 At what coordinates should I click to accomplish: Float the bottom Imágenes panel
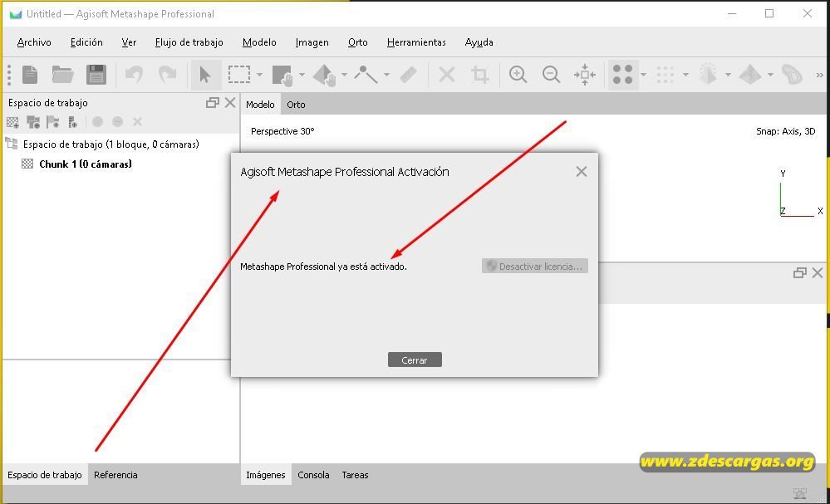coord(799,273)
